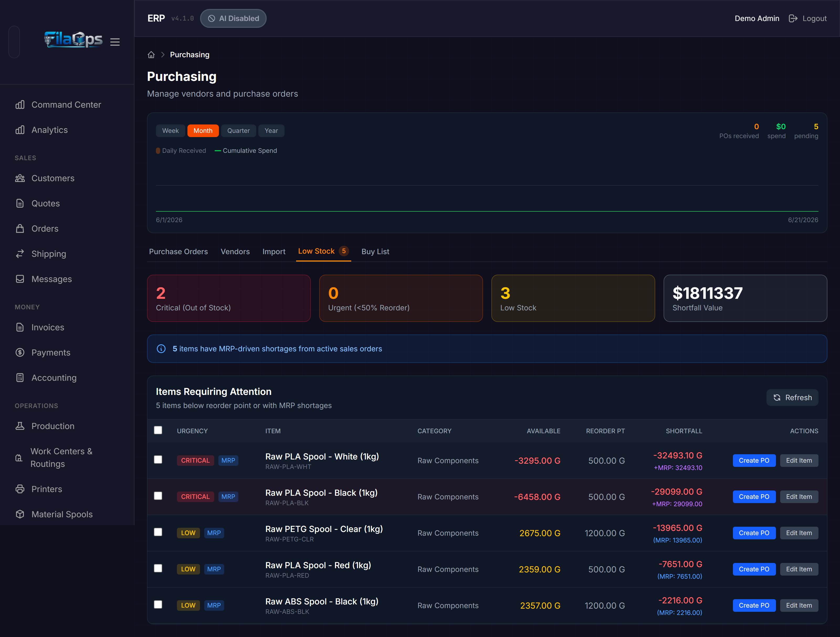Click the info icon in MRP banner
840x637 pixels.
click(x=161, y=349)
